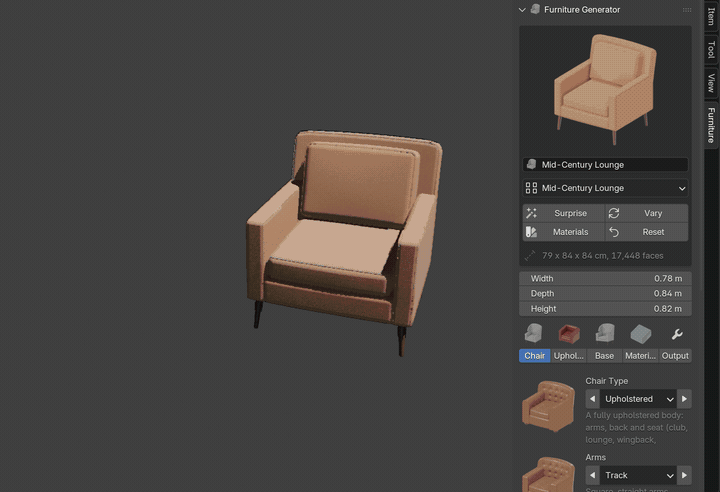Image resolution: width=720 pixels, height=492 pixels.
Task: Adjust the Height 0.82 m slider
Action: click(605, 309)
